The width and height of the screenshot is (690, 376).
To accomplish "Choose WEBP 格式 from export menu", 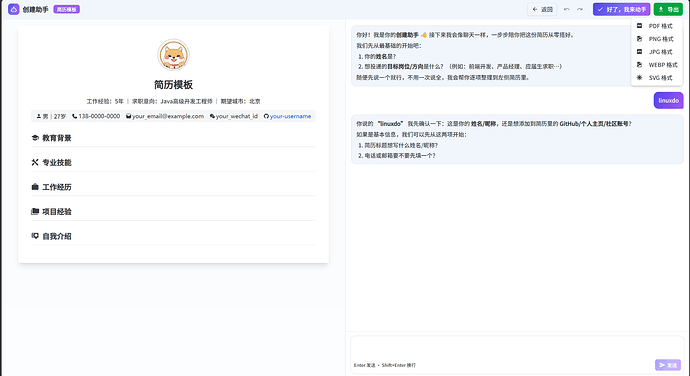I will (x=657, y=65).
